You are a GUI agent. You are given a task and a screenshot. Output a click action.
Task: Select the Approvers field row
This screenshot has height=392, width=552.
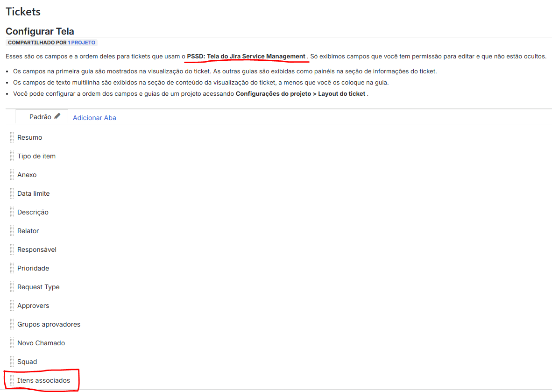[x=279, y=306]
